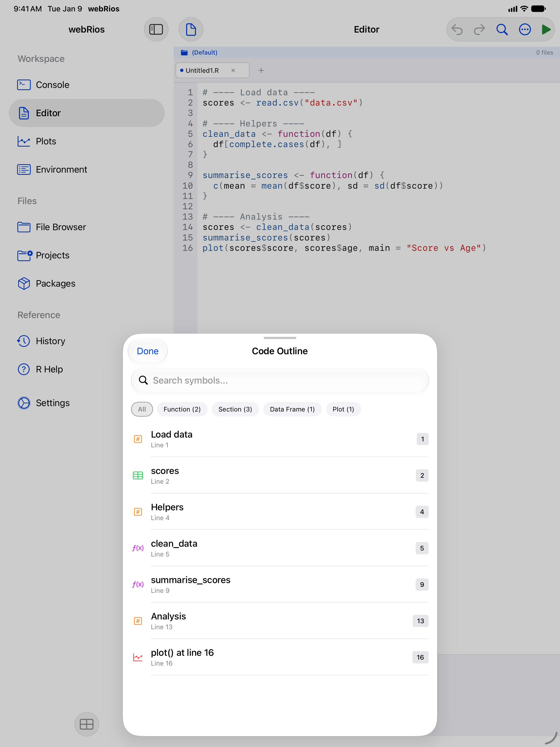Select Editor in the sidebar
Viewport: 560px width, 747px height.
click(87, 113)
